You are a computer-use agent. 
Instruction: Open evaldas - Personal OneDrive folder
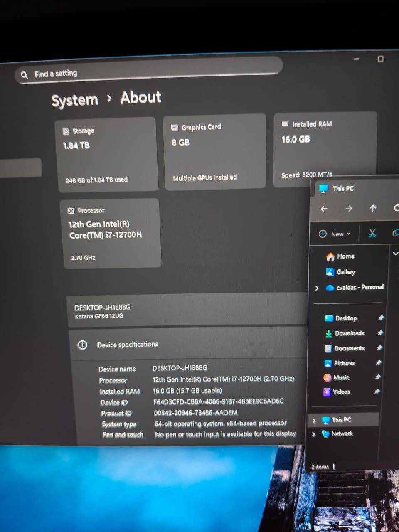click(355, 287)
